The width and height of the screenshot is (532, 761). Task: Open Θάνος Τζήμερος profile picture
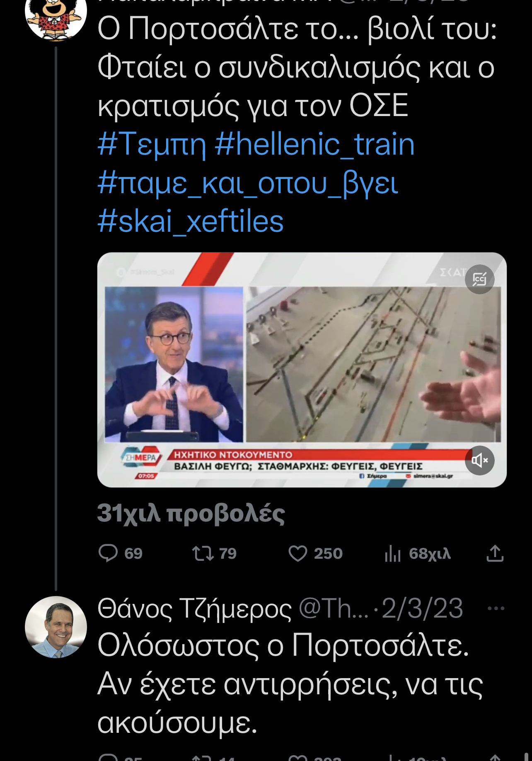(x=56, y=627)
